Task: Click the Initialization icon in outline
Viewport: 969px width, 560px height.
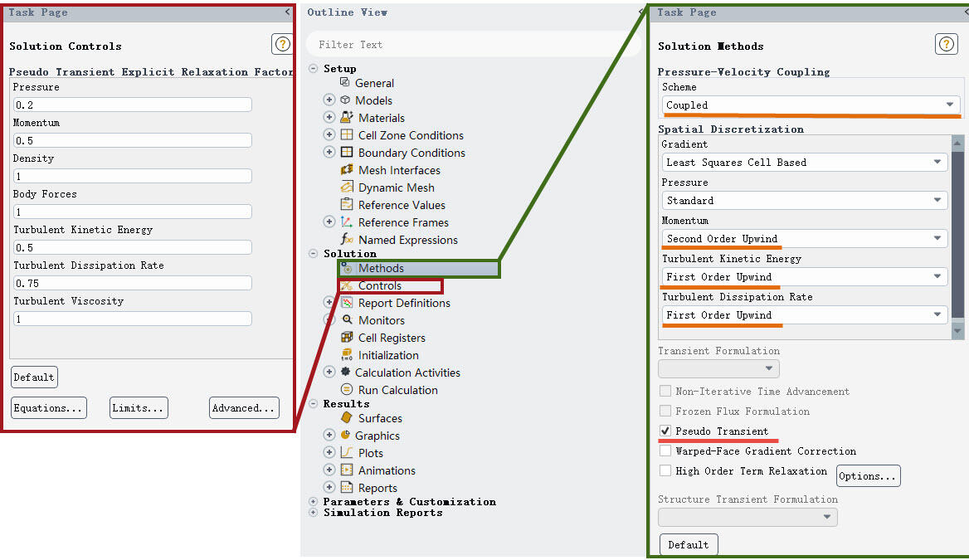Action: tap(347, 355)
